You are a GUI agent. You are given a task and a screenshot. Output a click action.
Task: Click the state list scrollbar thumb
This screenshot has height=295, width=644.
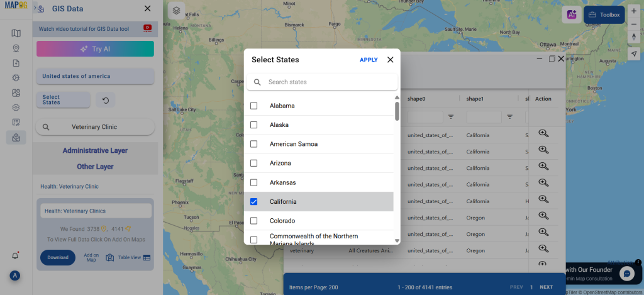[x=397, y=111]
